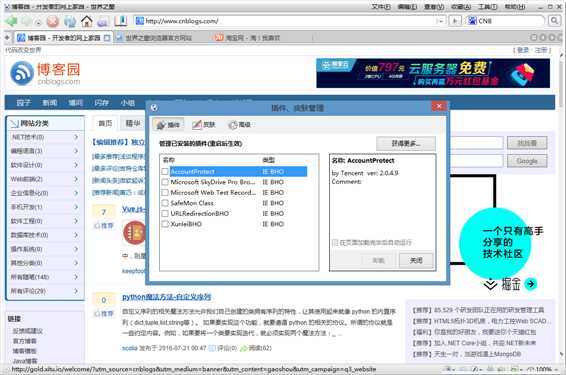Image resolution: width=566 pixels, height=375 pixels.
Task: Click the 园子 item in blue navigation bar
Action: 23,103
